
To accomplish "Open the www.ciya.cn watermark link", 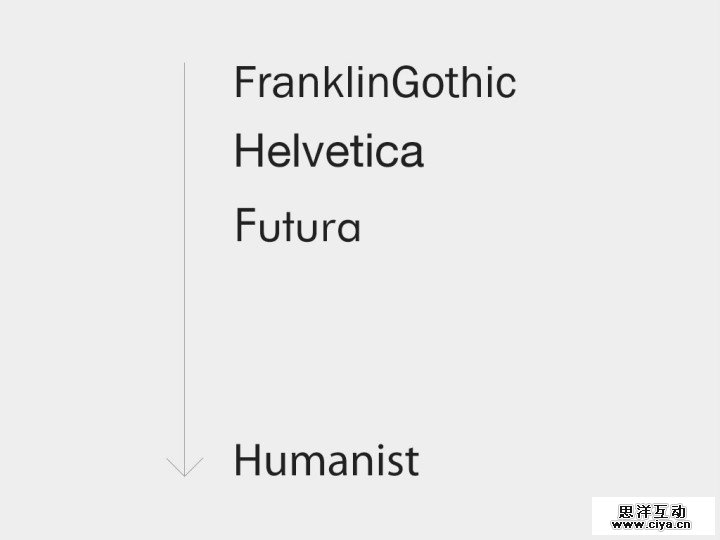I will tap(652, 523).
